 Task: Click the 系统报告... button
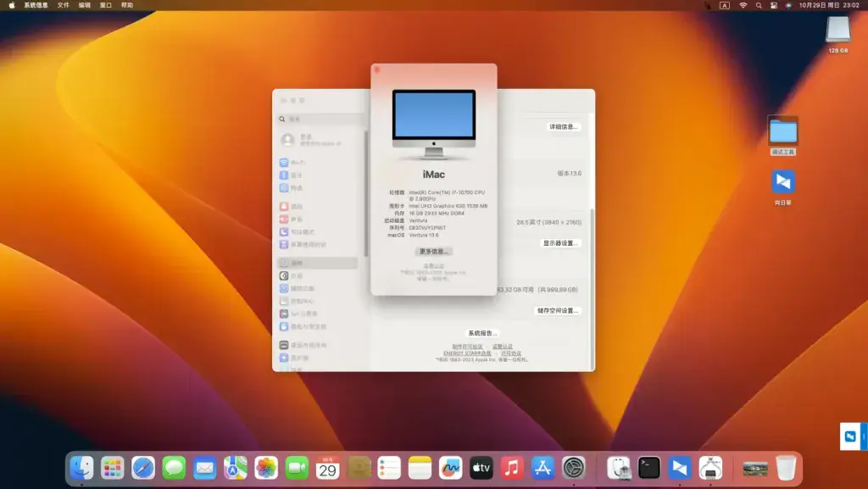coord(482,333)
